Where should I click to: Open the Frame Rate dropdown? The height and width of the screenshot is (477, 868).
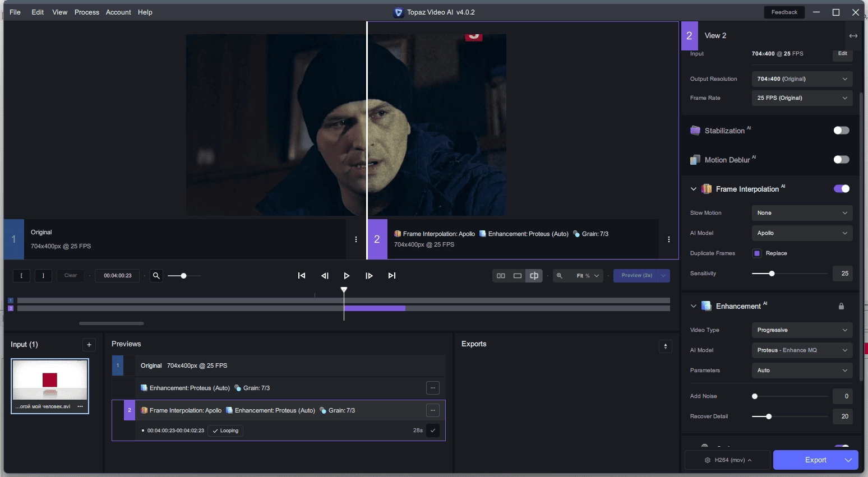click(x=802, y=98)
